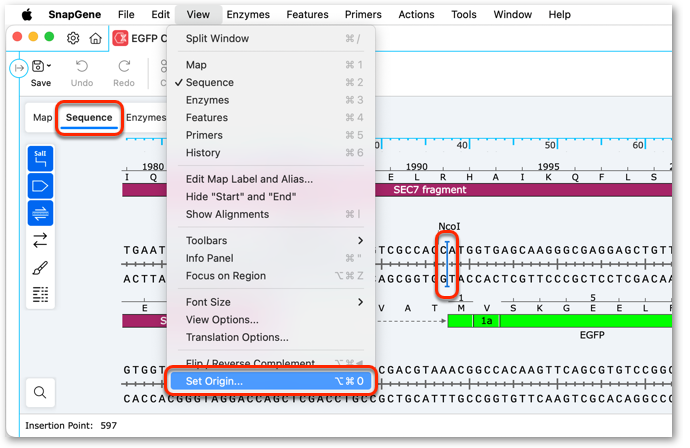Switch to the Sequence tab
The height and width of the screenshot is (448, 690).
[x=89, y=118]
